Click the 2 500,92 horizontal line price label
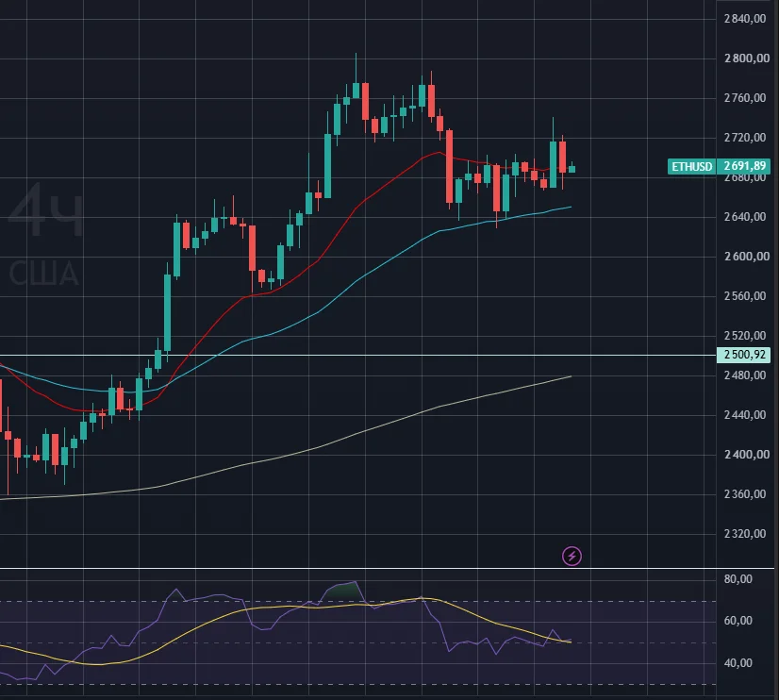Screen dimensions: 779x700 (x=744, y=355)
